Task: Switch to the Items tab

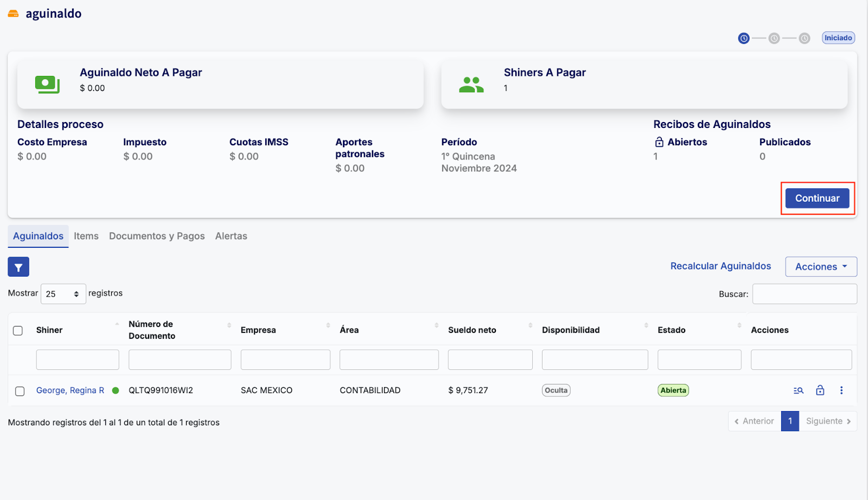Action: [x=86, y=236]
